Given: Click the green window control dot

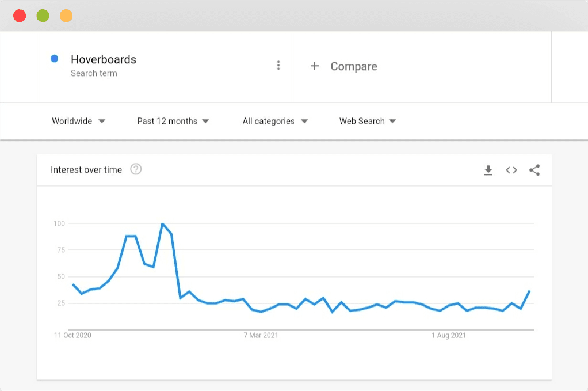Looking at the screenshot, I should 43,16.
